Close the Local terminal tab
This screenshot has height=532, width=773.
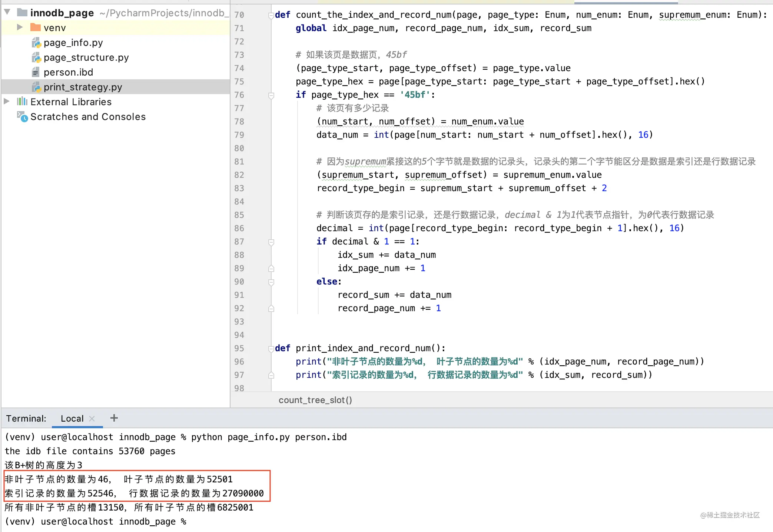coord(92,418)
